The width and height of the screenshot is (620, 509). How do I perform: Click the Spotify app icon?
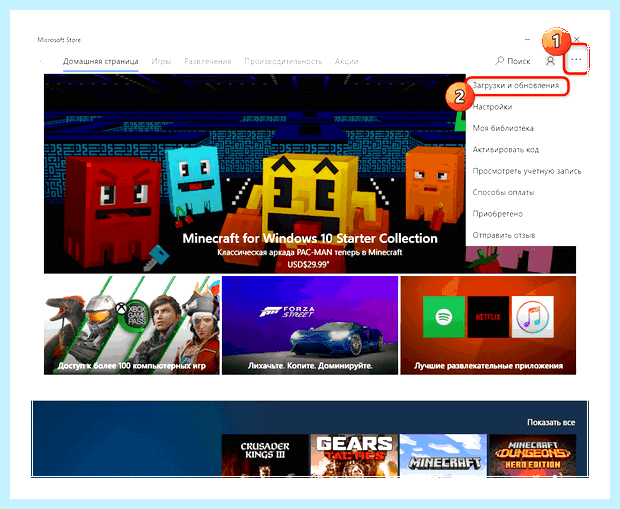click(x=444, y=317)
